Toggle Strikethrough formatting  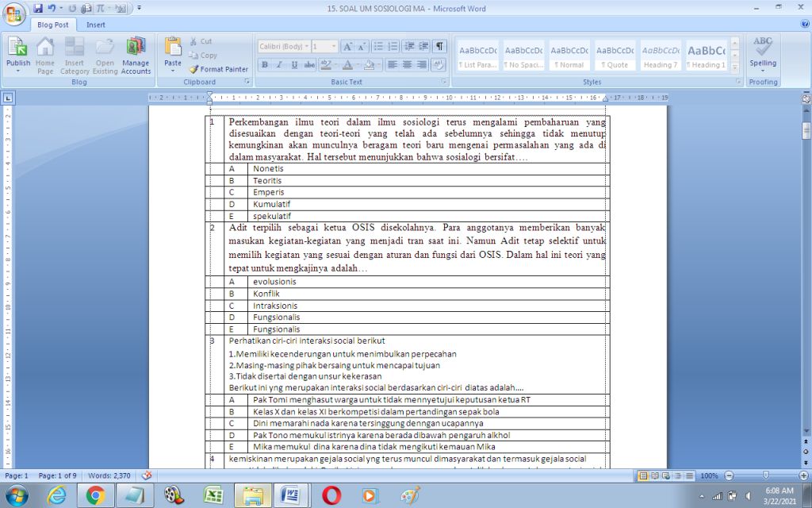pos(310,65)
